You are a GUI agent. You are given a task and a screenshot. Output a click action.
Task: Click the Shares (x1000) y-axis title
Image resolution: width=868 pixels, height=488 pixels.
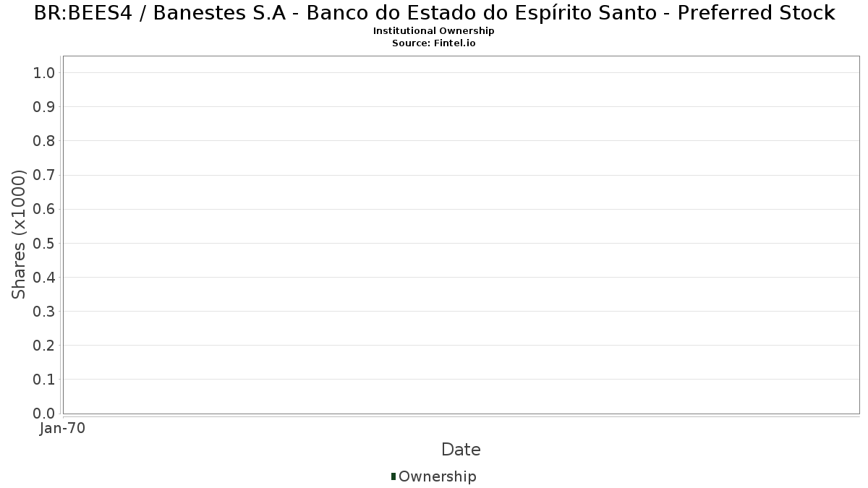[x=19, y=234]
